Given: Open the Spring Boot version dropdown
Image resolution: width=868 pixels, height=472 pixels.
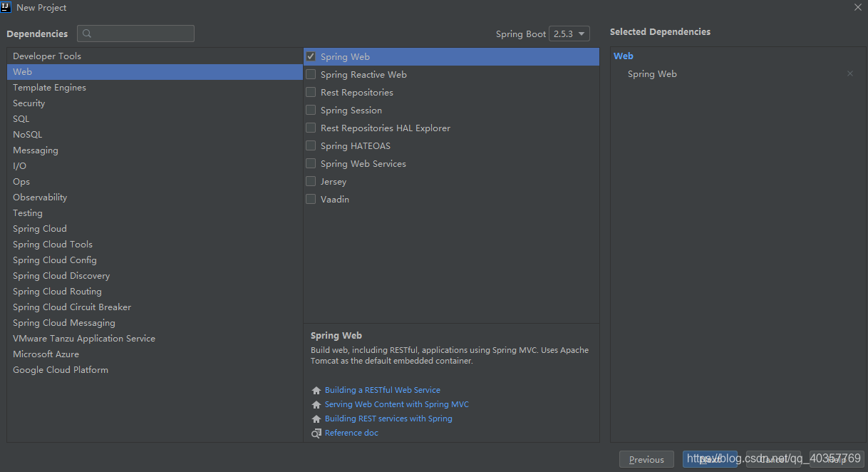Looking at the screenshot, I should pos(569,34).
